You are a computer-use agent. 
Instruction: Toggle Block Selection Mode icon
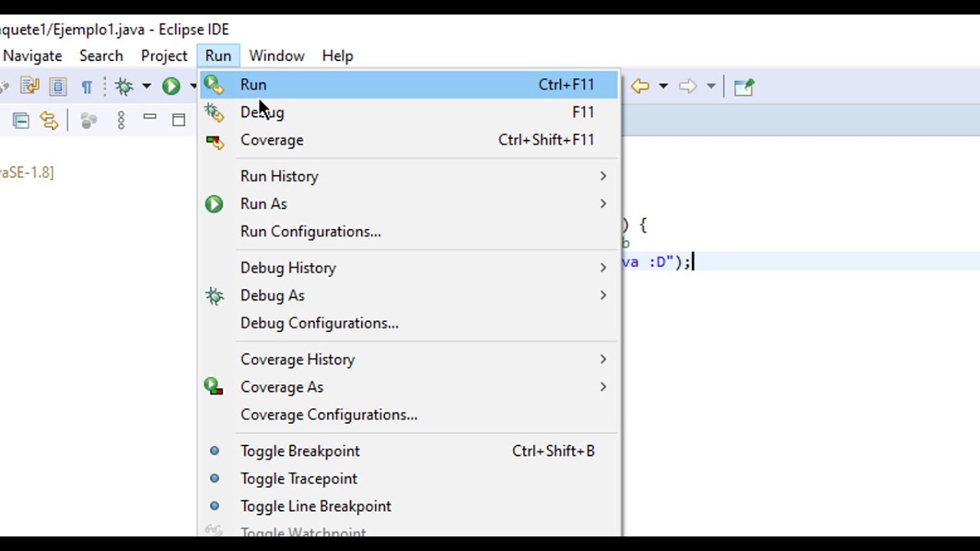click(x=58, y=86)
